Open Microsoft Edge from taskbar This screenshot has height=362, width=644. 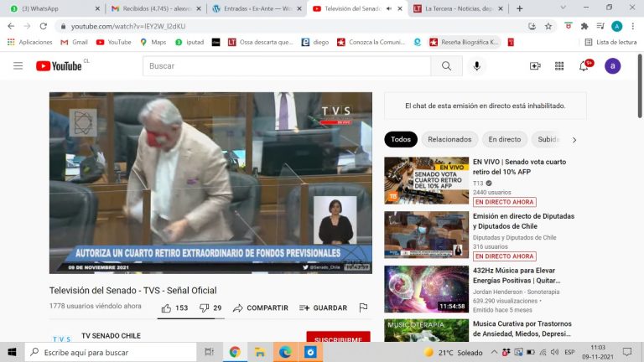click(x=285, y=352)
